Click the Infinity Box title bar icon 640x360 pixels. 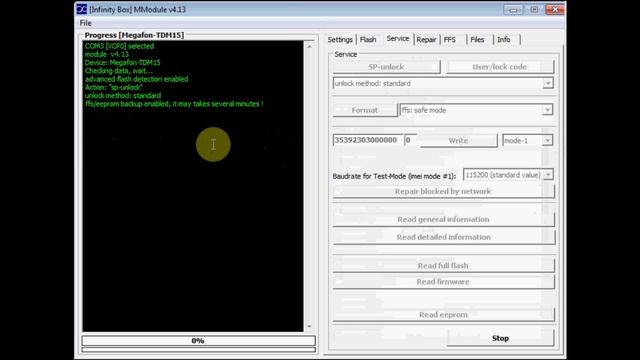click(x=82, y=9)
